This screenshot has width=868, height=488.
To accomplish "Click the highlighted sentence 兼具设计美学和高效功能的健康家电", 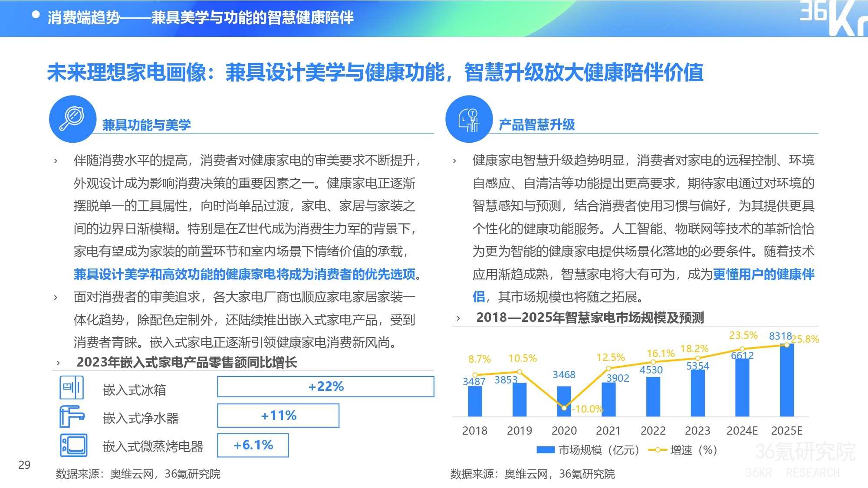I will (x=174, y=274).
